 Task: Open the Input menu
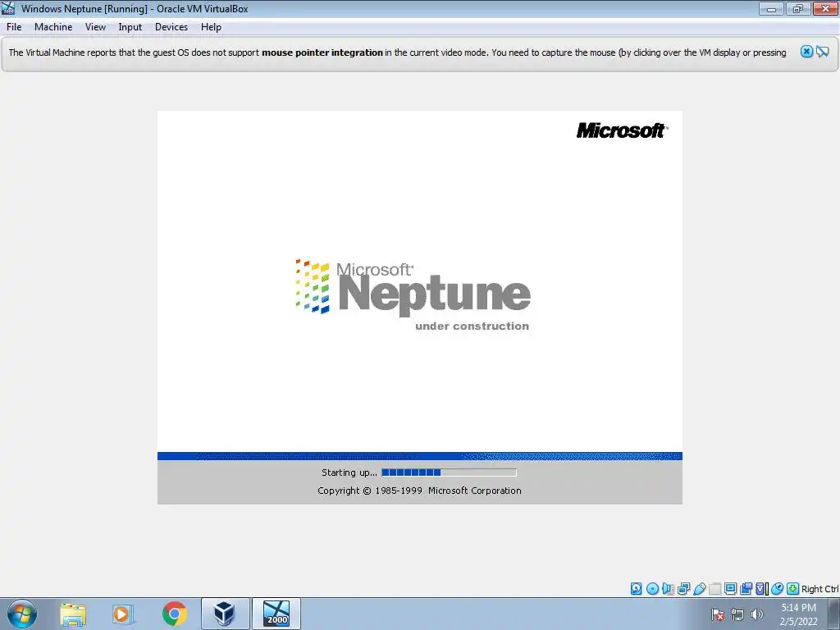[130, 27]
